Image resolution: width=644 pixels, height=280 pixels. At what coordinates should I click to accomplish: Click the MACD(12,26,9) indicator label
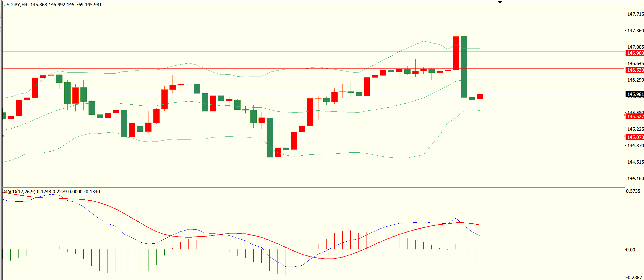[x=19, y=192]
